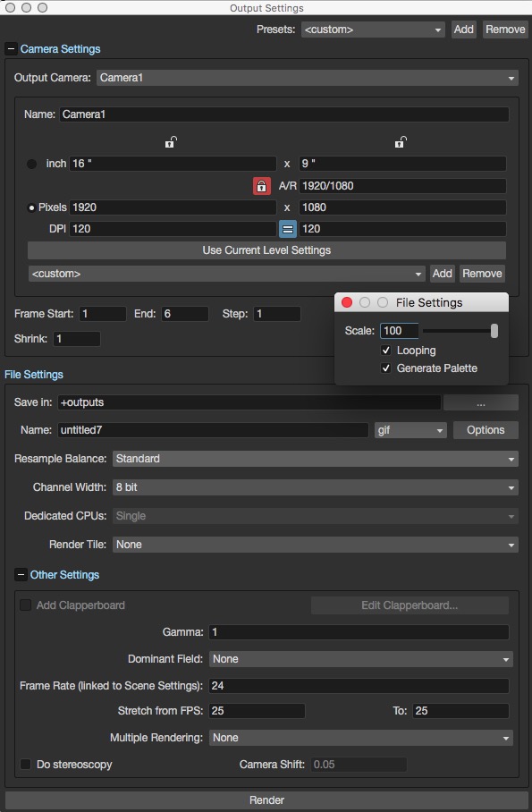Click the Shrink field
This screenshot has width=532, height=812.
click(x=77, y=339)
